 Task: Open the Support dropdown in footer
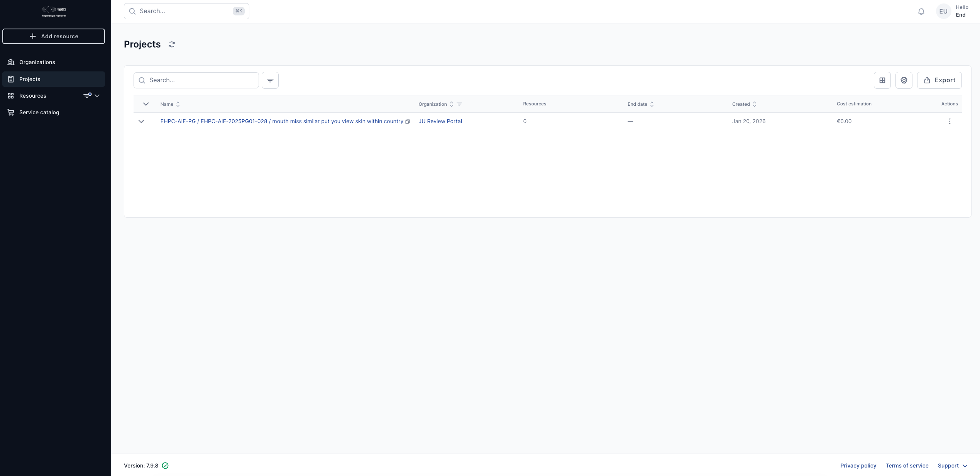952,466
